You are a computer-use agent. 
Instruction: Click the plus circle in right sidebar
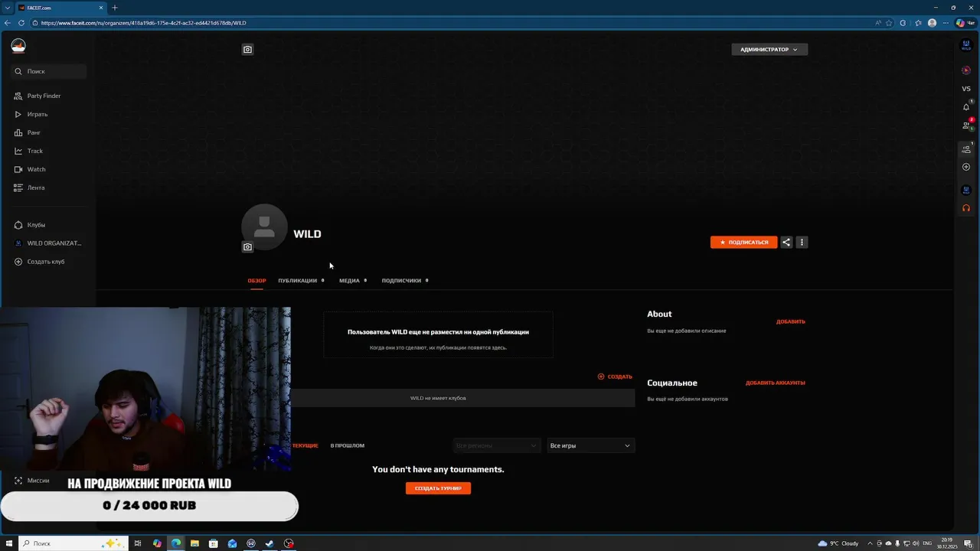966,167
